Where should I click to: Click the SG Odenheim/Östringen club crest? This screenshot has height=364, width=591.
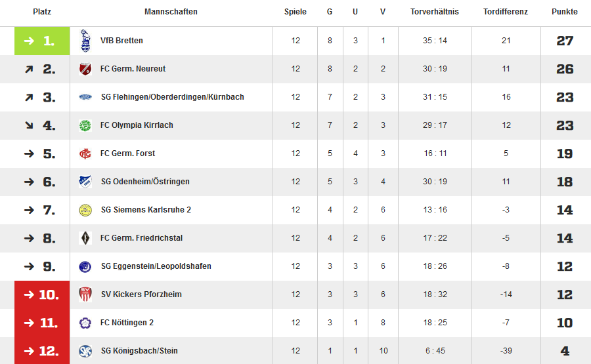[85, 182]
